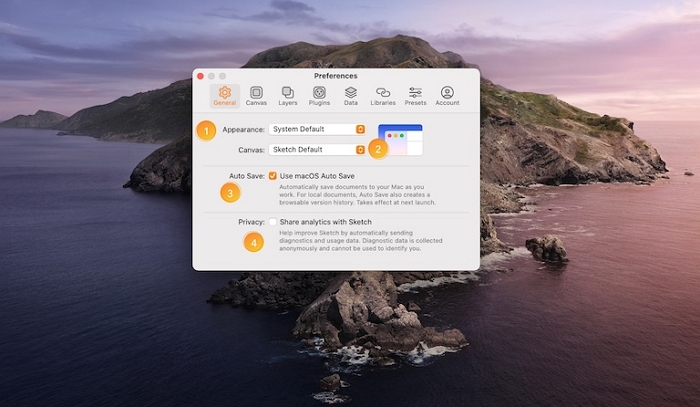Image resolution: width=700 pixels, height=407 pixels.
Task: Open the Appearance dropdown showing System Default
Action: tap(318, 129)
